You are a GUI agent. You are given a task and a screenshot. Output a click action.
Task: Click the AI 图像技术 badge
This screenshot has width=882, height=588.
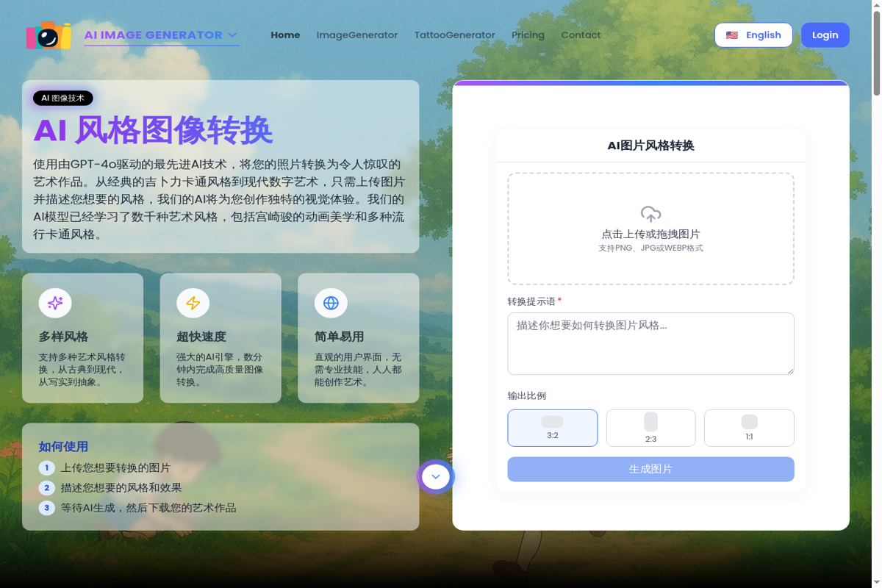click(x=62, y=98)
